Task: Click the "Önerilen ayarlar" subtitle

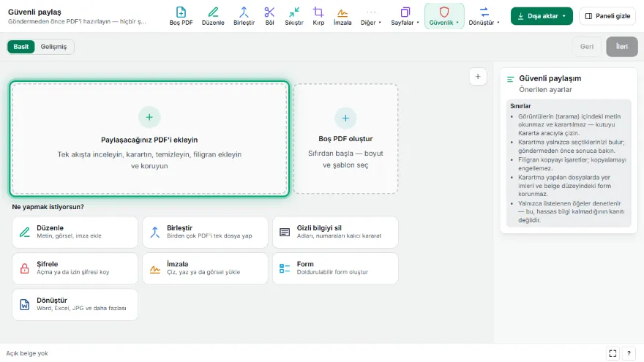Action: pyautogui.click(x=545, y=89)
